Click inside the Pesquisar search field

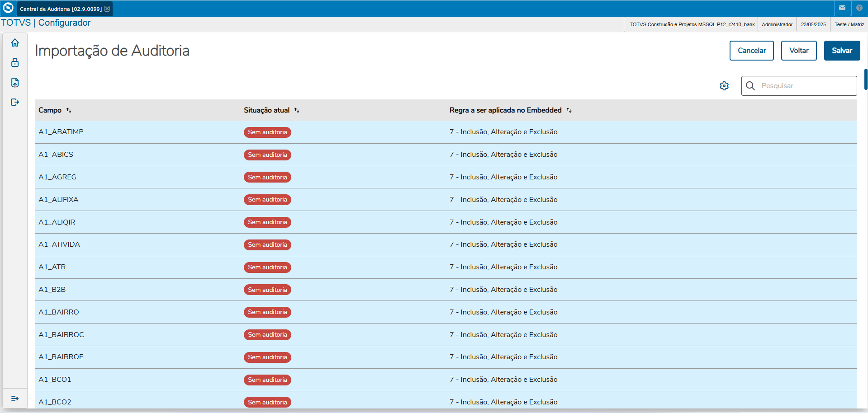[x=805, y=85]
